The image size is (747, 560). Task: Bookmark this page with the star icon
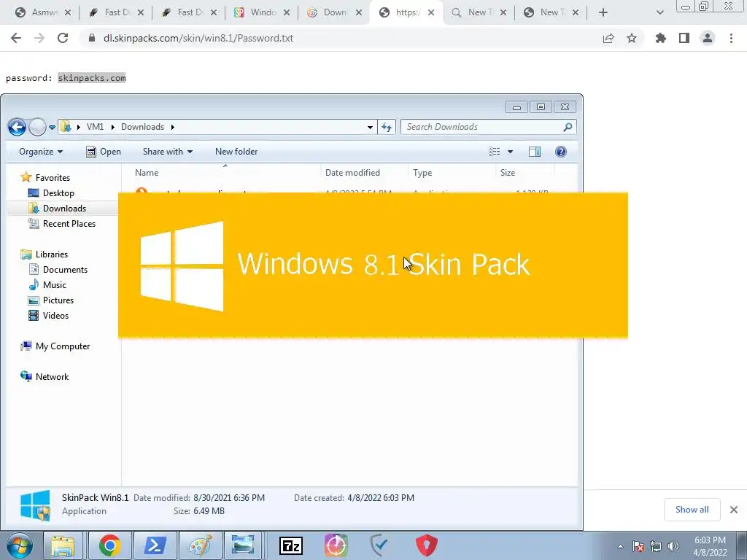632,38
